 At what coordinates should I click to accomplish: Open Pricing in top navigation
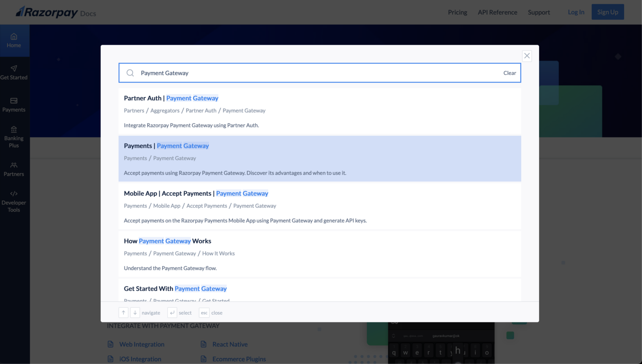coord(458,12)
